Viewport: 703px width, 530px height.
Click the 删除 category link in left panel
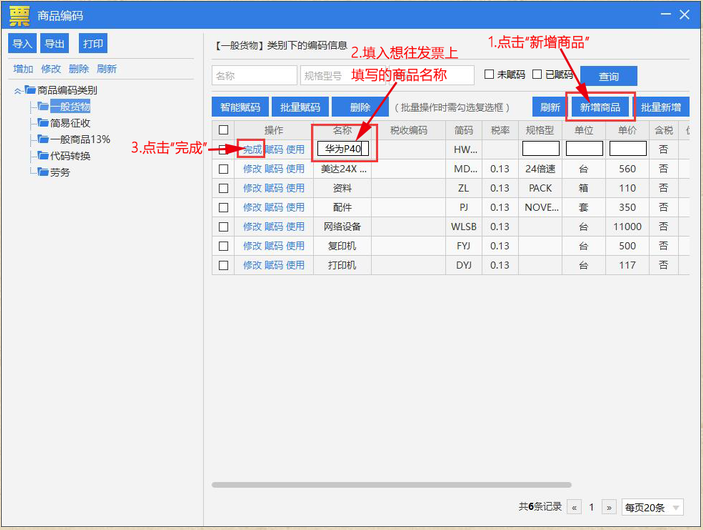(x=79, y=69)
